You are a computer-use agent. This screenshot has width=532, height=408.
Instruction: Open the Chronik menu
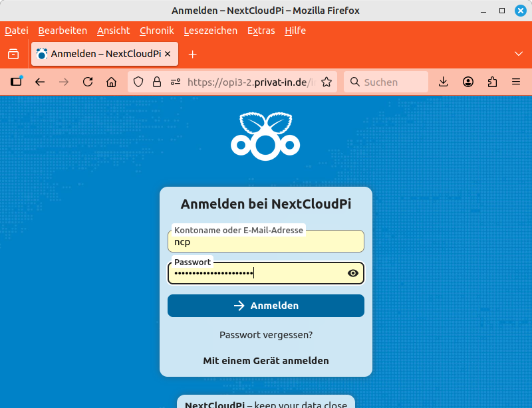[x=156, y=31]
